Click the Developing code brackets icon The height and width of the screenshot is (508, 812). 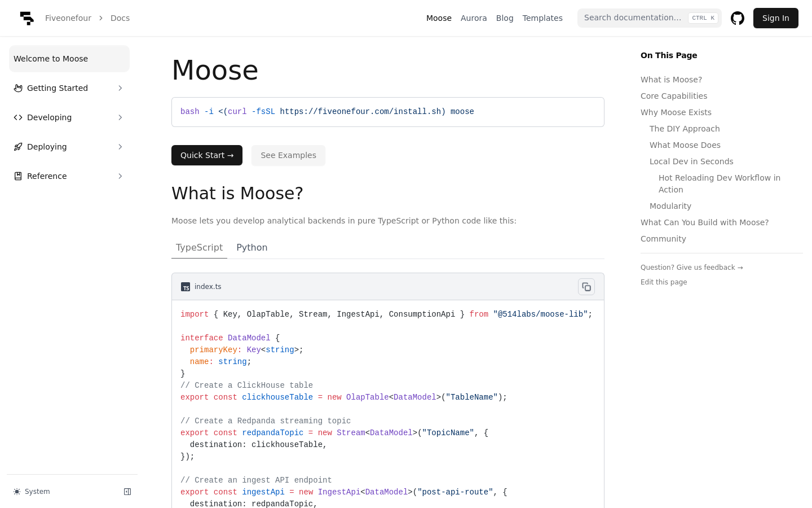18,117
